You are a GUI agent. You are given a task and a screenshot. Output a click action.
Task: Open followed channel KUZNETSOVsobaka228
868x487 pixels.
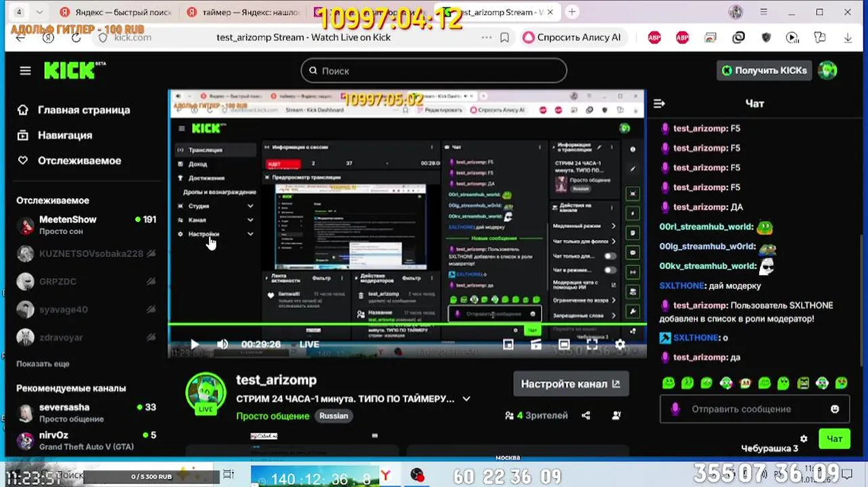(x=86, y=254)
